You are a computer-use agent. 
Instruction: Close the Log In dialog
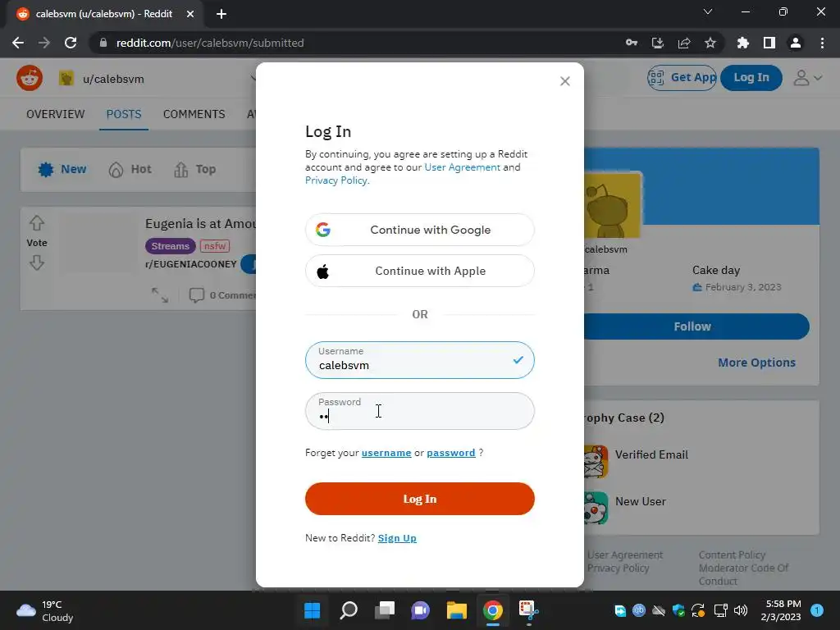click(x=564, y=81)
